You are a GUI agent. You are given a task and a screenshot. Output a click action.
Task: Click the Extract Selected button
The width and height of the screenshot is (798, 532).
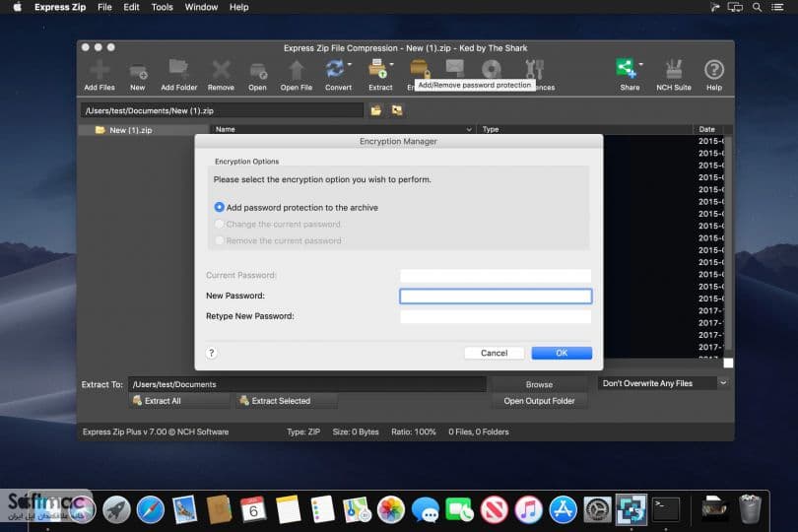click(x=286, y=401)
